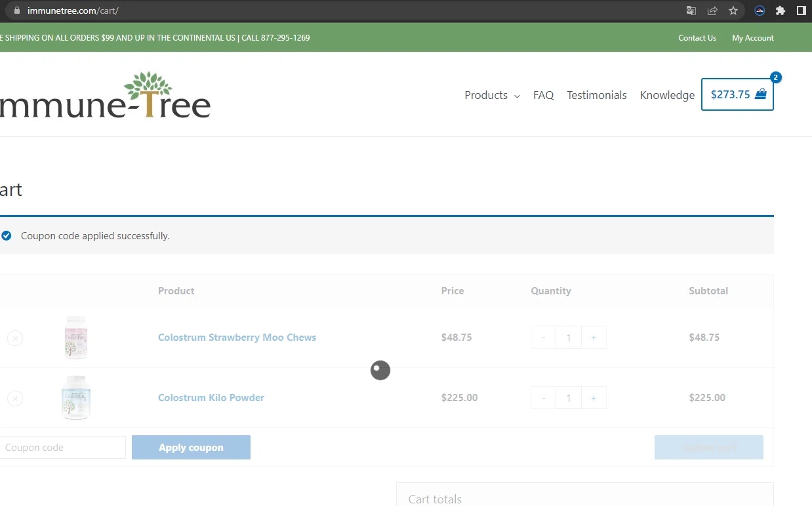
Task: Click the site lock icon in address bar
Action: tap(17, 10)
